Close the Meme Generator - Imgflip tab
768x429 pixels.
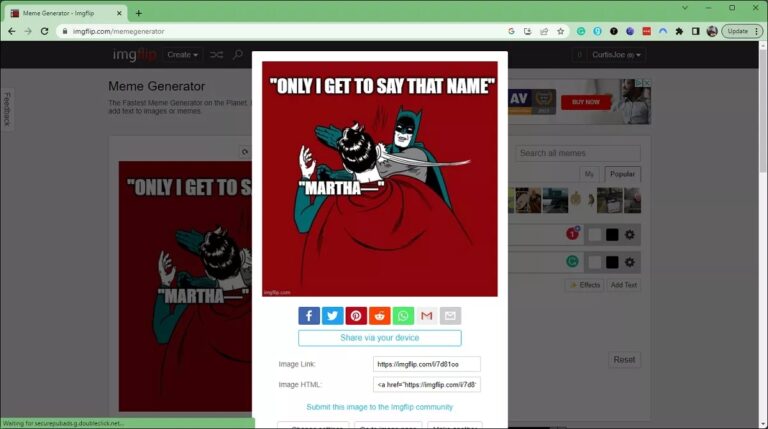[119, 13]
